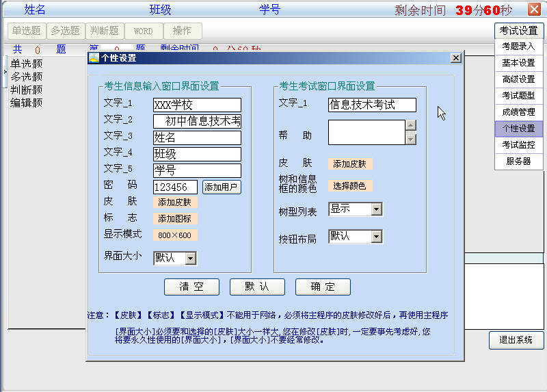Click 添加图标 for the logo
The width and height of the screenshot is (547, 392).
coord(176,219)
